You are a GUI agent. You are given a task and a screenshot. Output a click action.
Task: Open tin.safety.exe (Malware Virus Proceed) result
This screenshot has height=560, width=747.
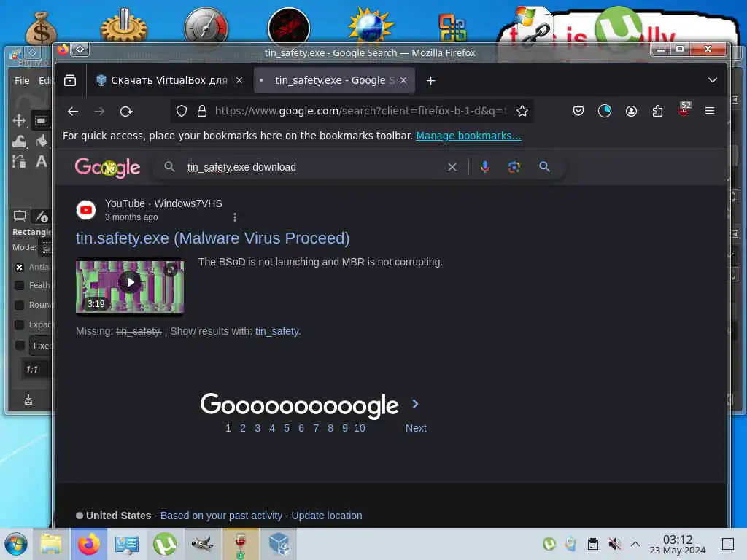point(212,238)
